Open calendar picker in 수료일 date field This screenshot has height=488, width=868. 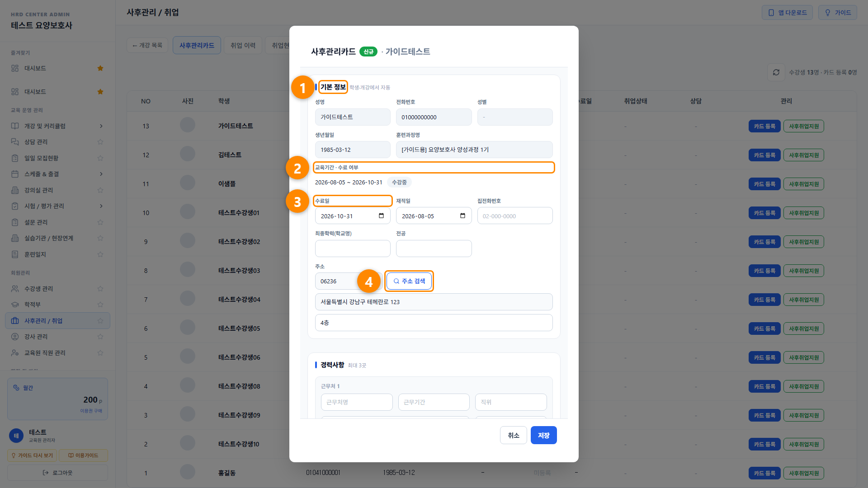tap(381, 216)
